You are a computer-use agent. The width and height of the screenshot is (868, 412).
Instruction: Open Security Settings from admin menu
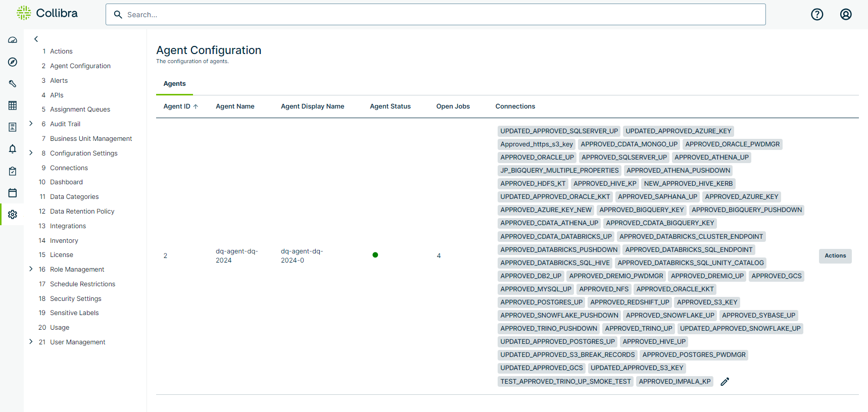pos(75,298)
